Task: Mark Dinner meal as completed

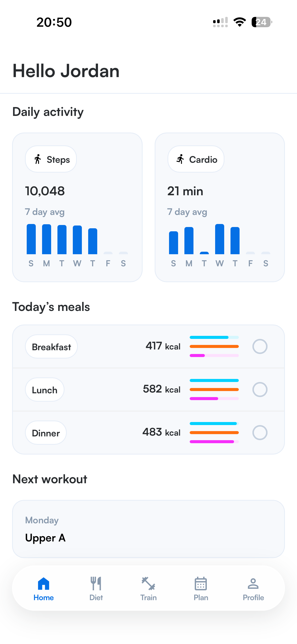Action: (x=260, y=433)
